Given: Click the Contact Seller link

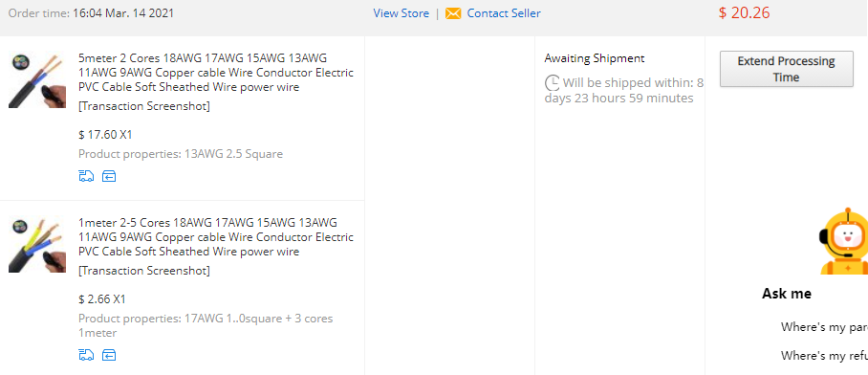Looking at the screenshot, I should point(504,13).
